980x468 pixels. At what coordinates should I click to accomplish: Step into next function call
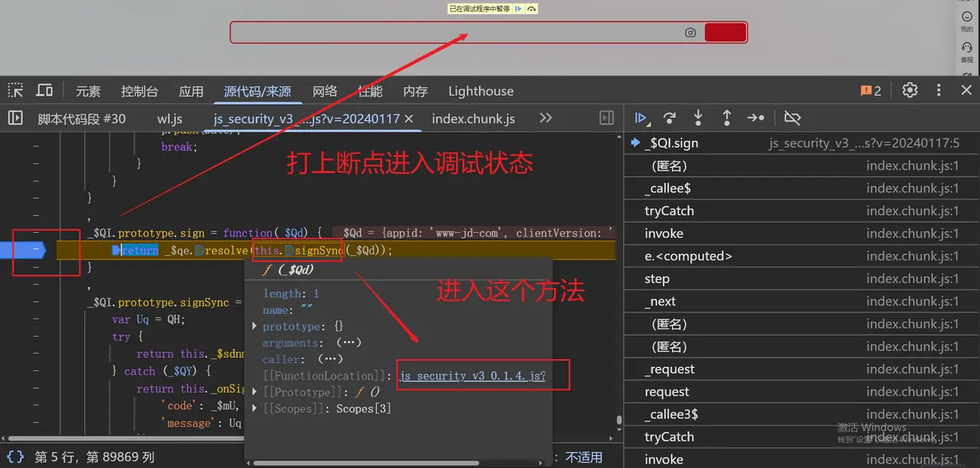[698, 118]
